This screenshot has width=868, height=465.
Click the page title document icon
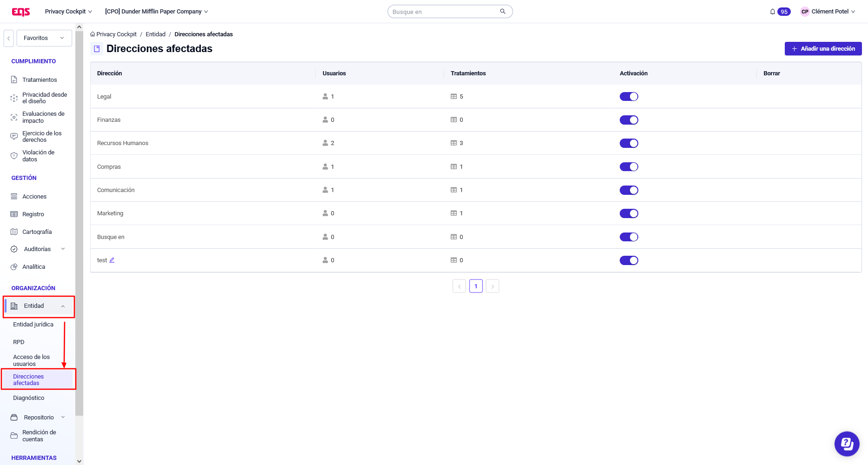(97, 49)
